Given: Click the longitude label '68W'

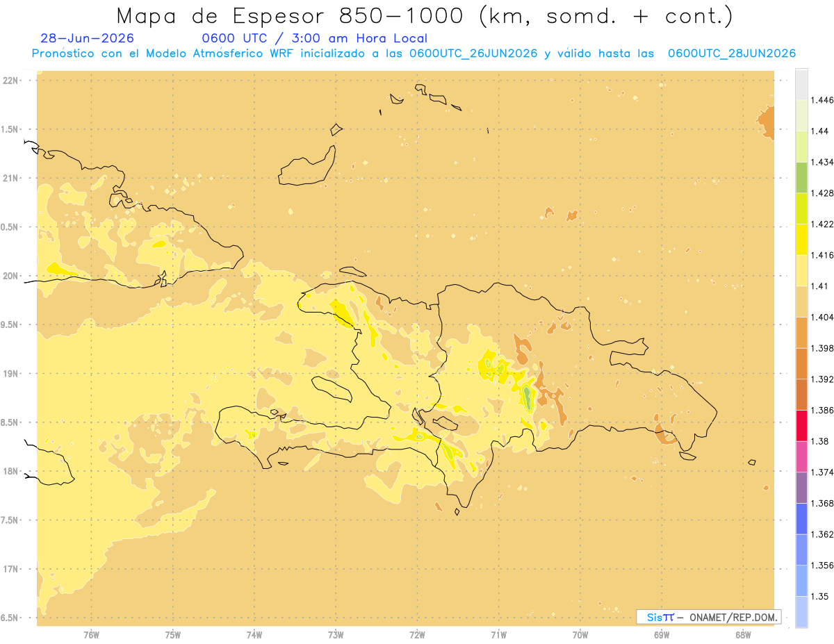Looking at the screenshot, I should [743, 636].
